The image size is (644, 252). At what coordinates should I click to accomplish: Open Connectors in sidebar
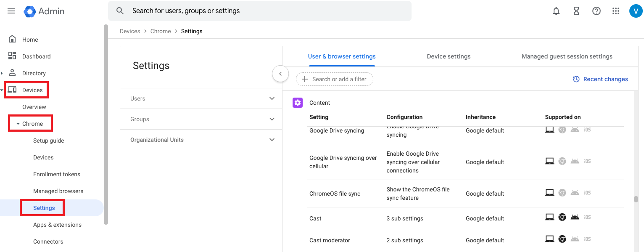(48, 241)
